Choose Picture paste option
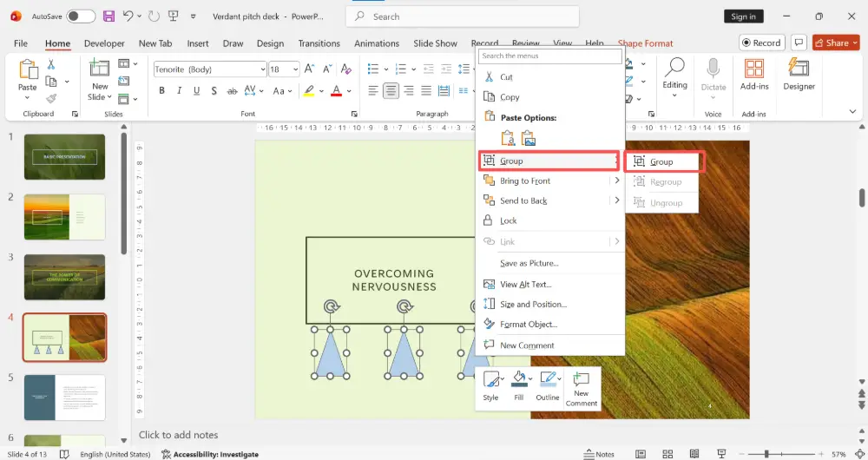 (x=528, y=138)
